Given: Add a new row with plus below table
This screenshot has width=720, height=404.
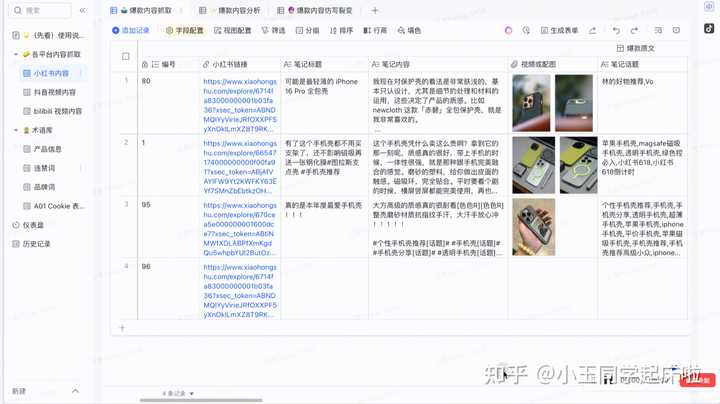Looking at the screenshot, I should point(122,328).
